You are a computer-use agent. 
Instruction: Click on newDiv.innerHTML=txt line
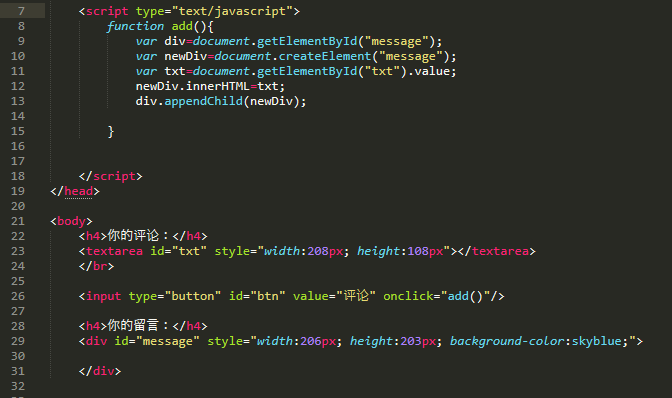[210, 86]
